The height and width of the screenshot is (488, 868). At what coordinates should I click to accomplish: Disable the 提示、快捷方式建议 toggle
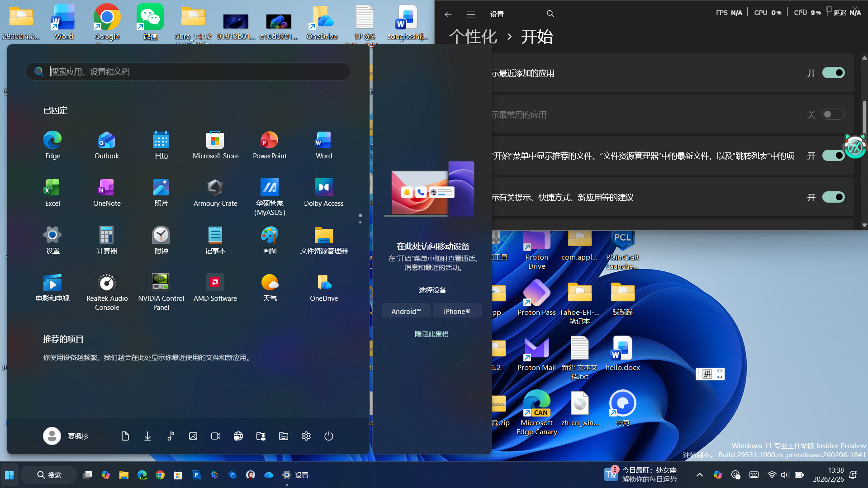point(833,197)
